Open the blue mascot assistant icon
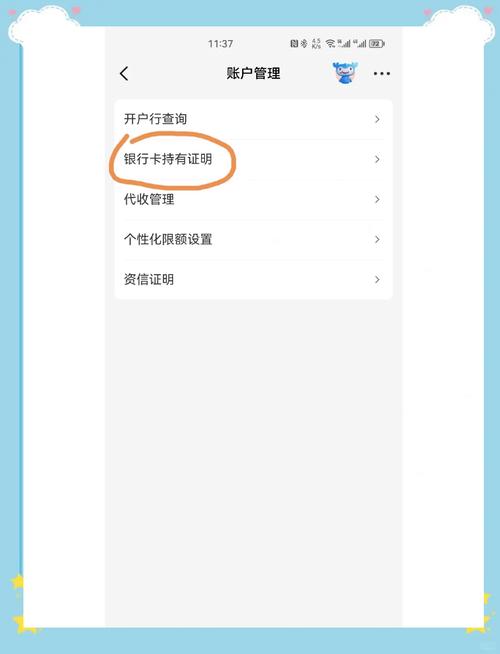 pos(345,73)
